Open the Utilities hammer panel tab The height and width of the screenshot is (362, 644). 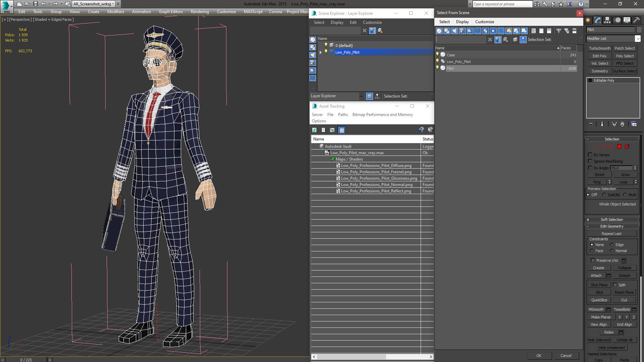tap(636, 20)
